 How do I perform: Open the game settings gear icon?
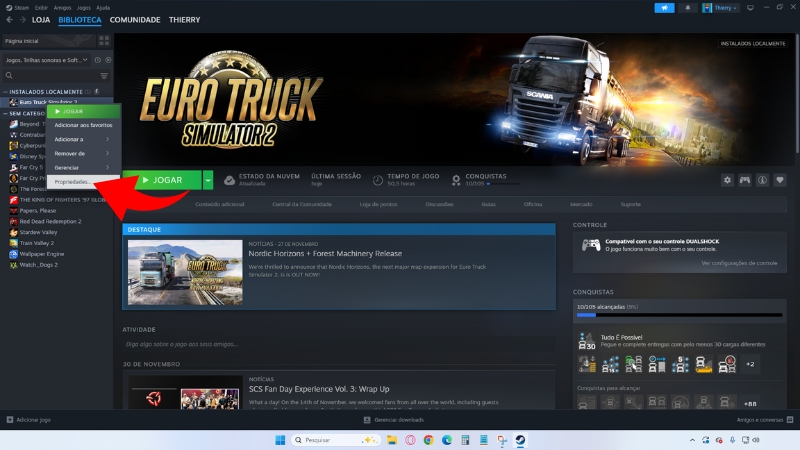click(727, 180)
